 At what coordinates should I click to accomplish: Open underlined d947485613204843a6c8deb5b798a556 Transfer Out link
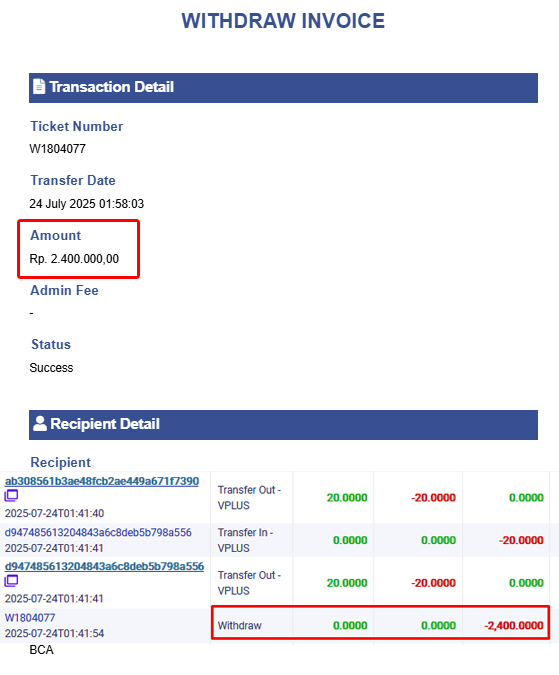(104, 566)
